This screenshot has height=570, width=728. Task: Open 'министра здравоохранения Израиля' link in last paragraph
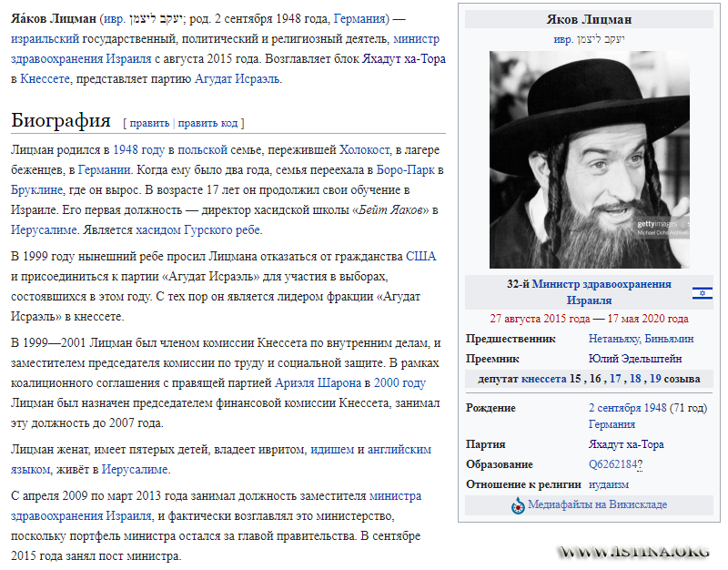217,506
